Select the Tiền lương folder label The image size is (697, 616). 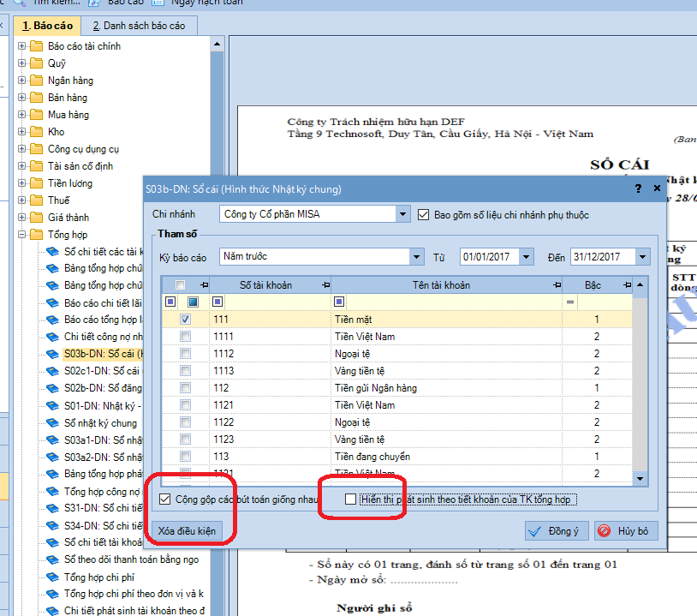[70, 183]
